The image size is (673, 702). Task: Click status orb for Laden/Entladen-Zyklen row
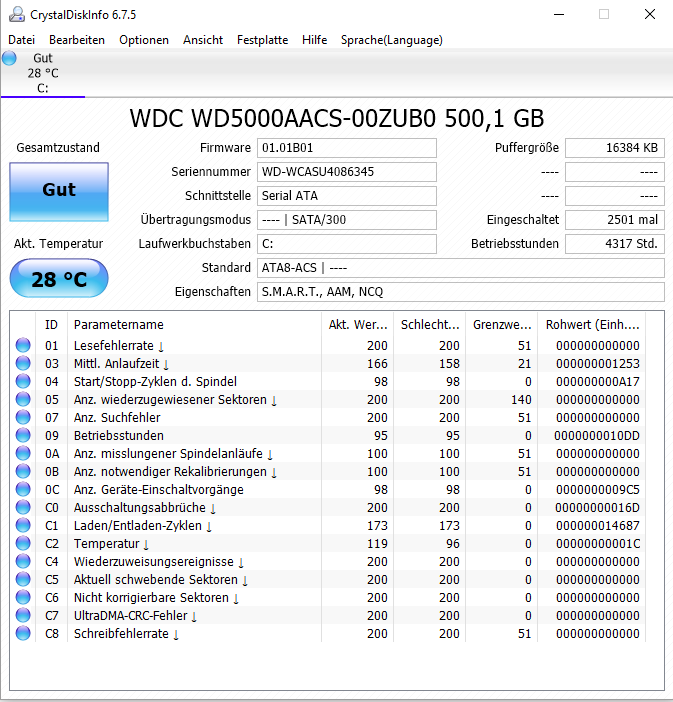coord(23,525)
